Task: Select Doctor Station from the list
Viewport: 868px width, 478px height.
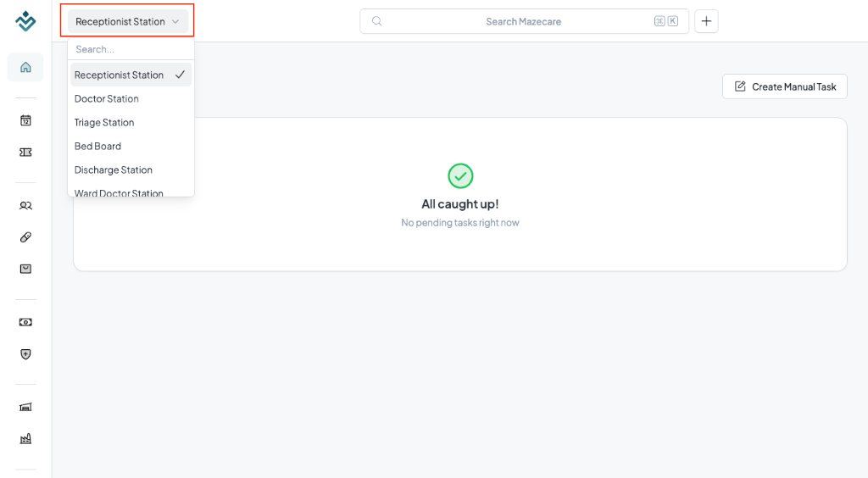Action: click(x=131, y=98)
